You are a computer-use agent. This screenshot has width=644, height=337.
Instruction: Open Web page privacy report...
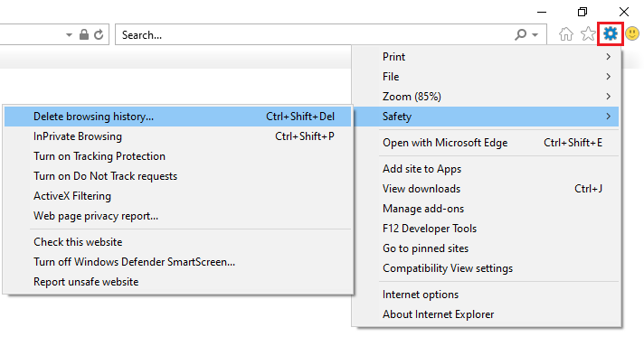pyautogui.click(x=178, y=216)
